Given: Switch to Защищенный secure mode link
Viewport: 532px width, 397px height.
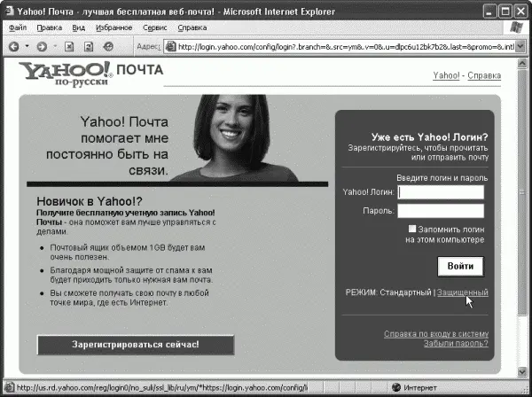Looking at the screenshot, I should 463,292.
